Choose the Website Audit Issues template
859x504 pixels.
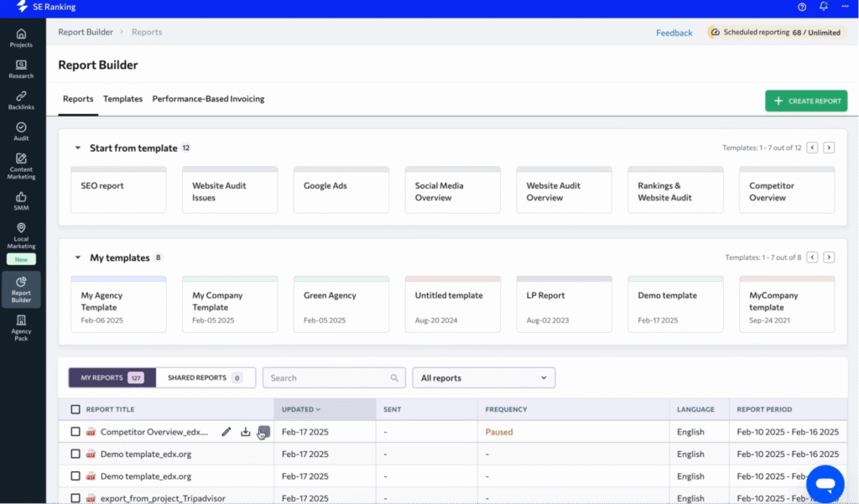(230, 190)
